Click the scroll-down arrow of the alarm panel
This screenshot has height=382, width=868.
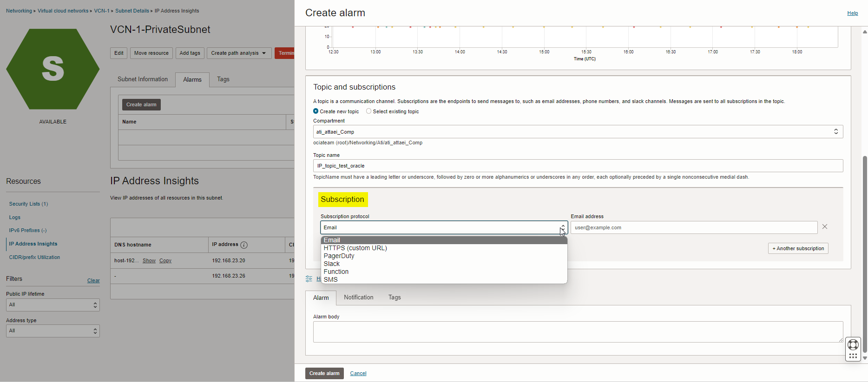pos(864,358)
